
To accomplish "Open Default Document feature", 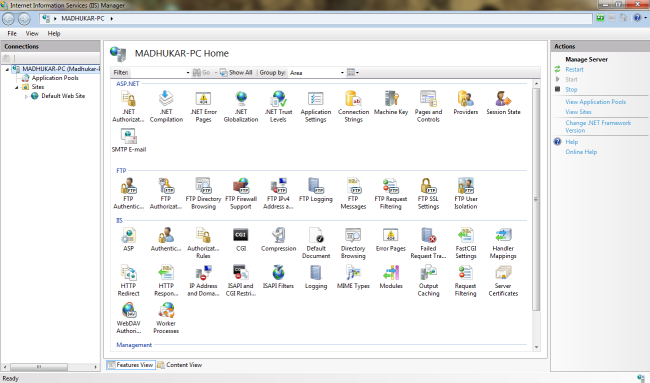I will 316,243.
